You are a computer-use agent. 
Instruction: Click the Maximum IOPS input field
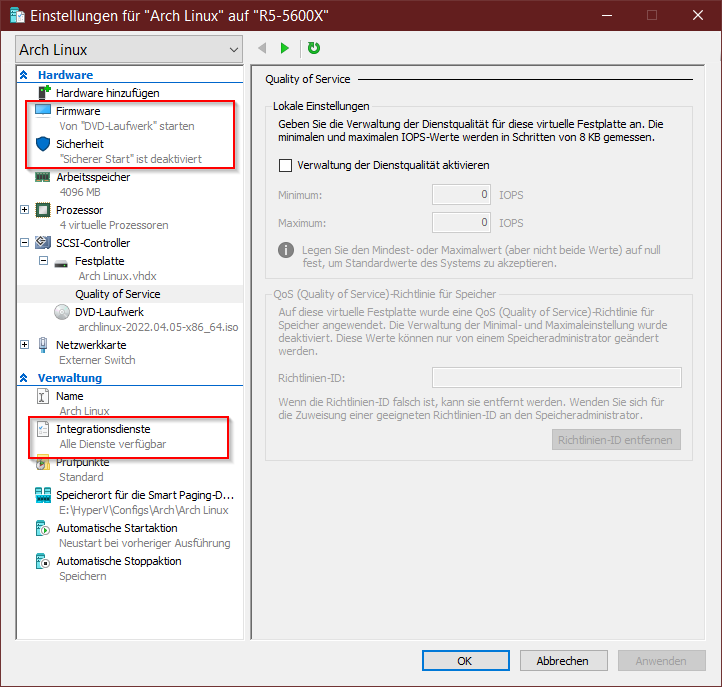coord(461,223)
